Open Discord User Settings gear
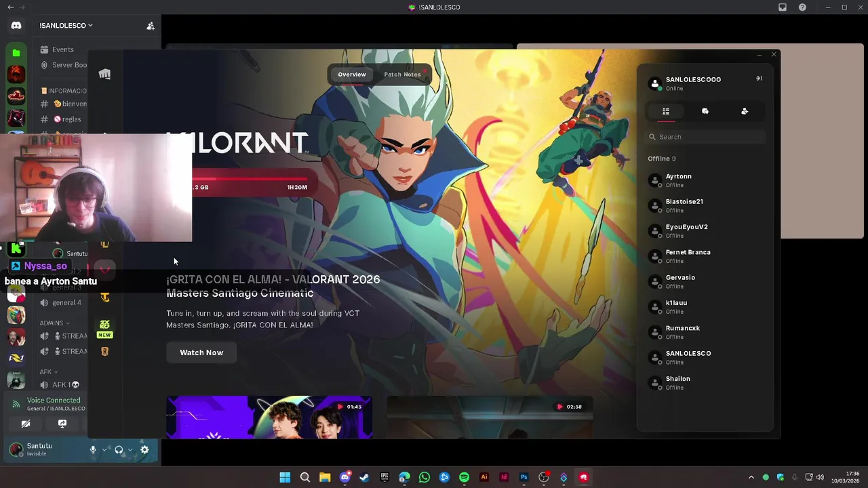Screen dimensions: 868x488 [x=144, y=449]
